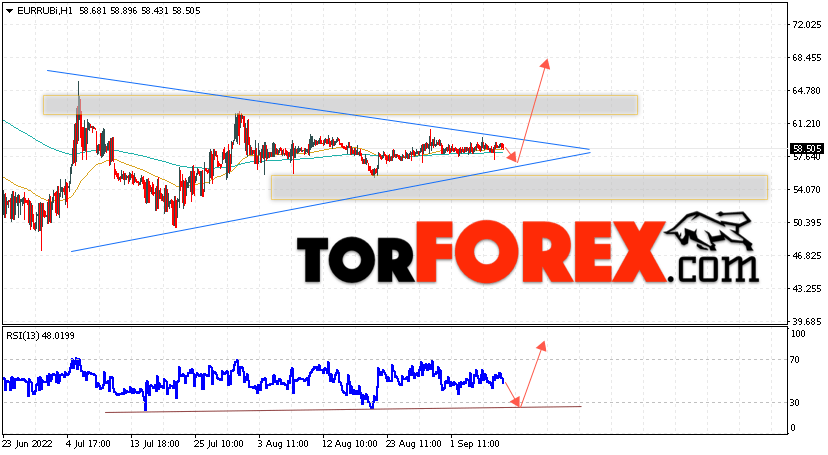Select the OHLC values 58.681 58.896 58.431 58.505
The width and height of the screenshot is (828, 455).
(140, 11)
